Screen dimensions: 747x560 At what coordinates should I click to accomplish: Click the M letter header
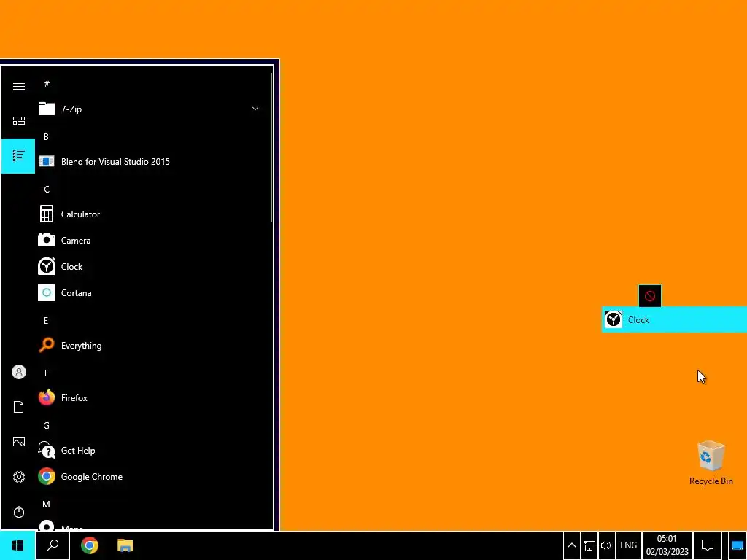point(46,505)
